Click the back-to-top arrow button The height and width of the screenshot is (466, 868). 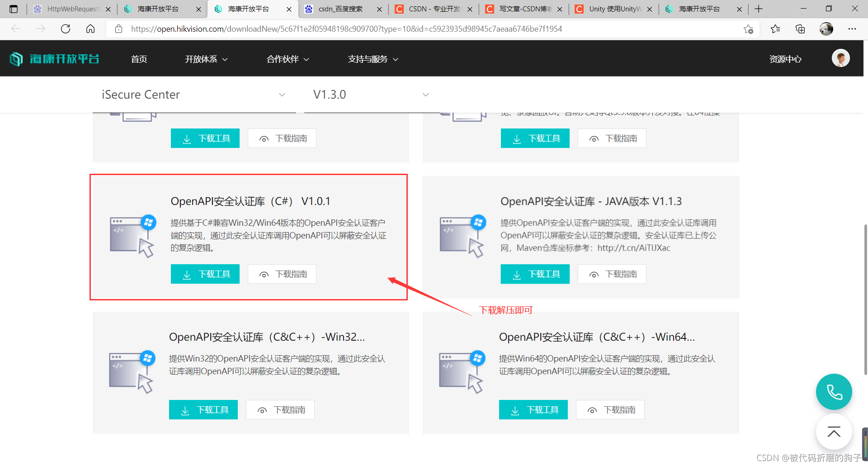pos(834,432)
